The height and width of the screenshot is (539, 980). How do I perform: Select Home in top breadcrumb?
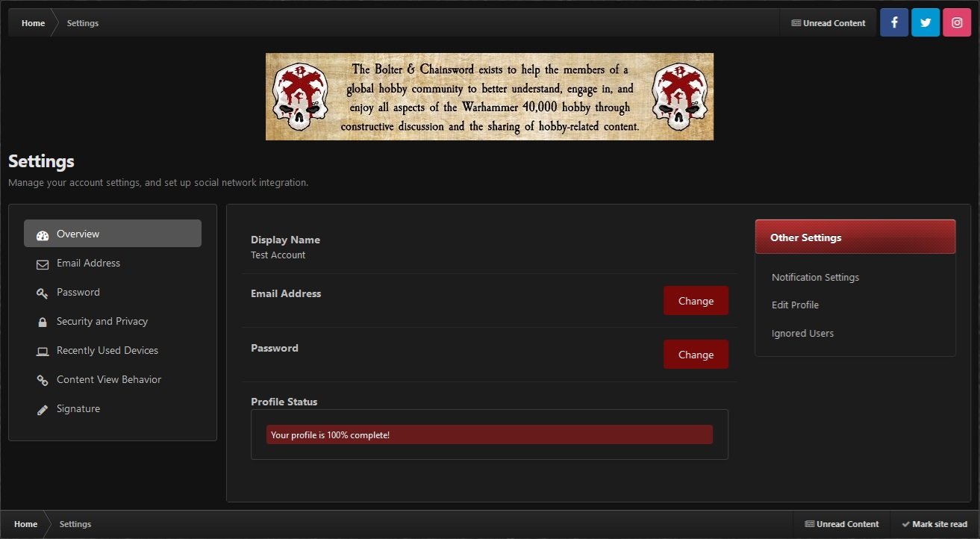pyautogui.click(x=33, y=23)
